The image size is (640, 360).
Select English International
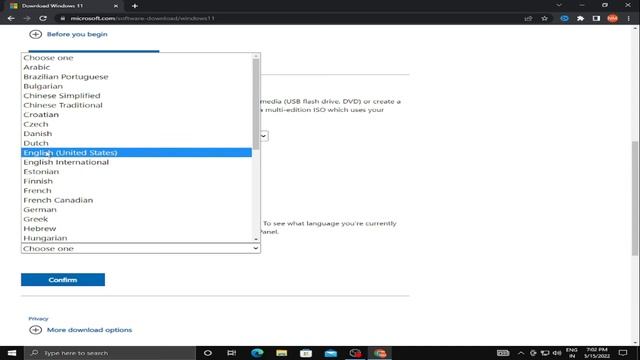click(136, 162)
